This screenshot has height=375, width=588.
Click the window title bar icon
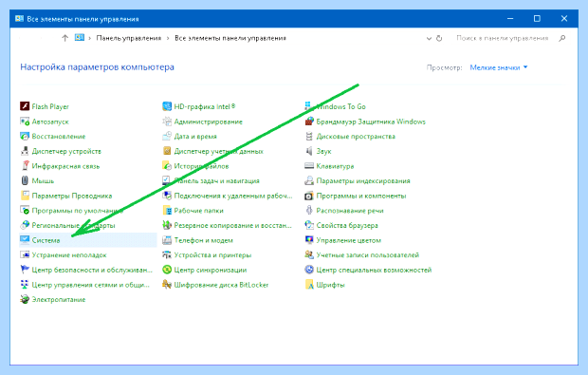pyautogui.click(x=20, y=18)
